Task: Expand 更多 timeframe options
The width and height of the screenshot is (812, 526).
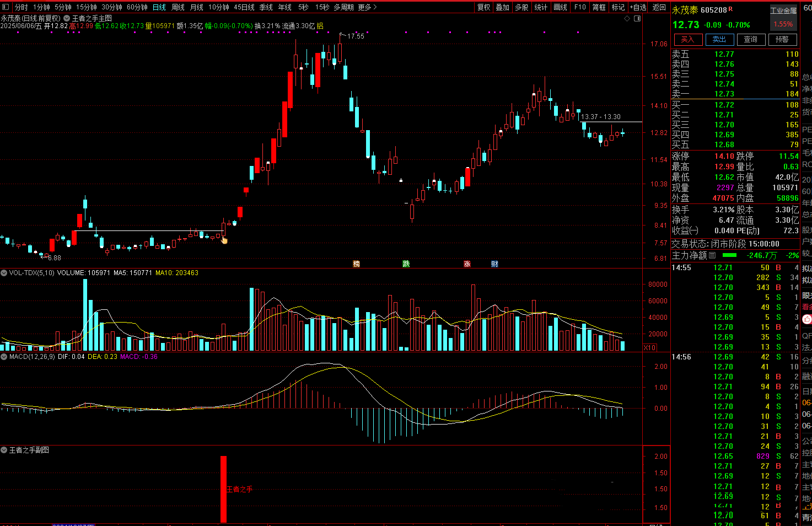Action: (367, 7)
